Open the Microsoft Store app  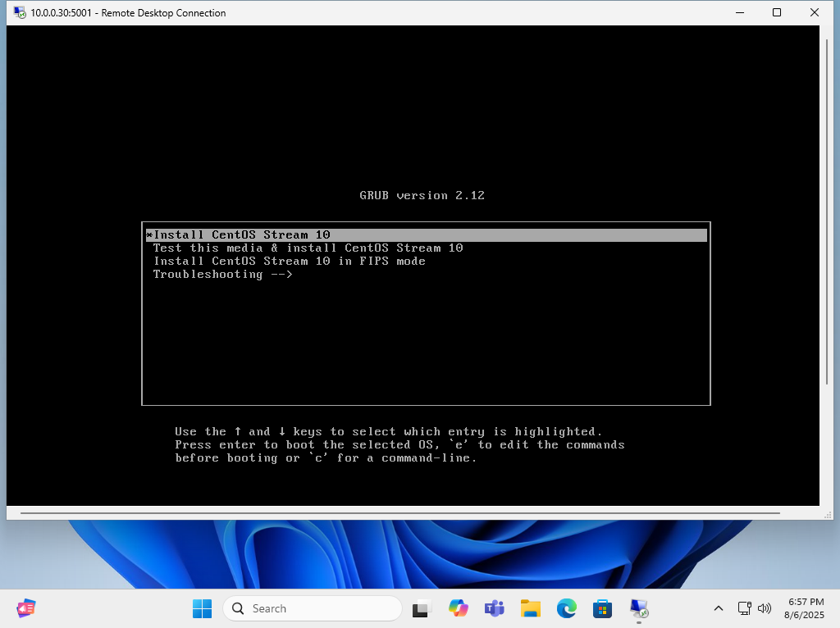(603, 608)
